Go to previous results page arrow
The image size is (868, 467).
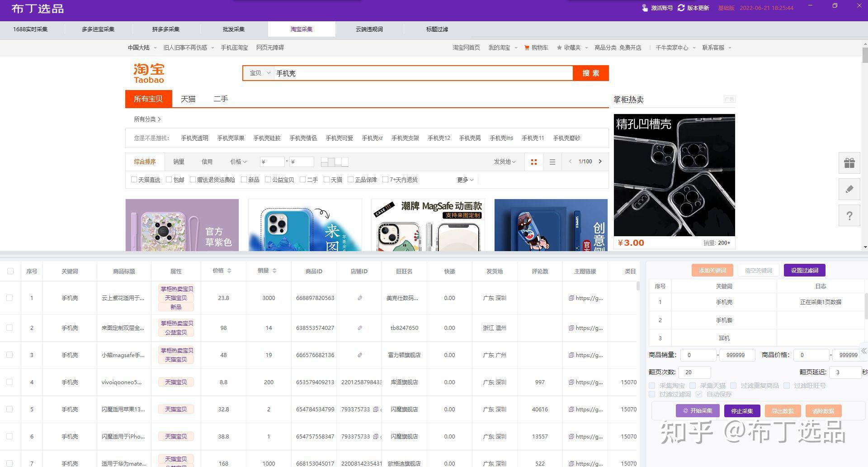click(570, 162)
